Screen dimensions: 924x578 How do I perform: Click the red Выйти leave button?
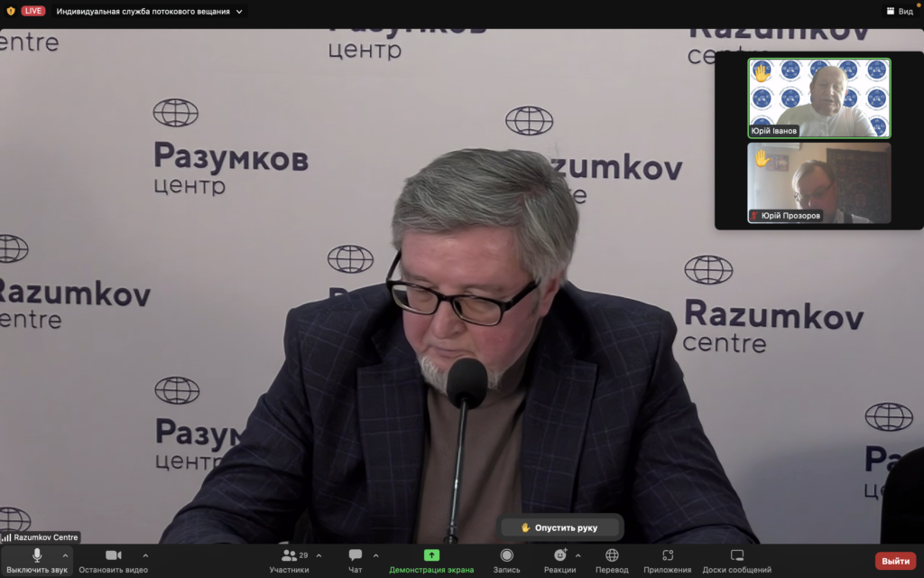[896, 561]
